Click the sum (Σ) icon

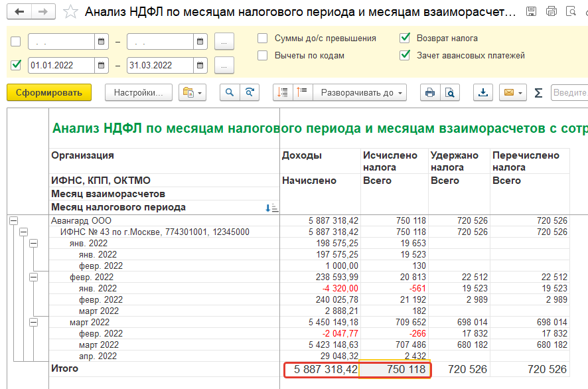[x=538, y=93]
